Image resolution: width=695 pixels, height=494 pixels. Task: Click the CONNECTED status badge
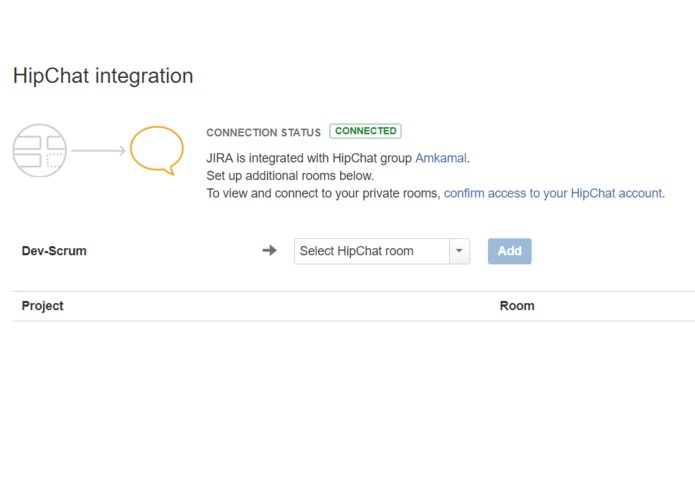365,131
